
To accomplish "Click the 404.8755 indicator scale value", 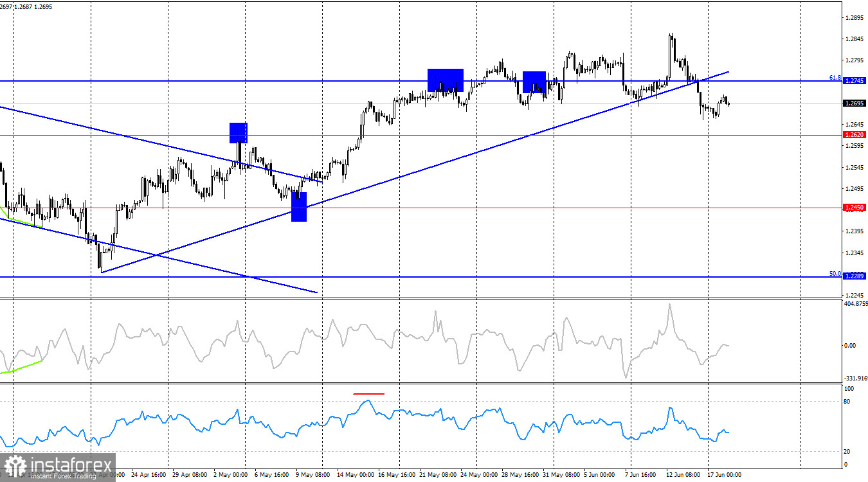I will tap(856, 304).
